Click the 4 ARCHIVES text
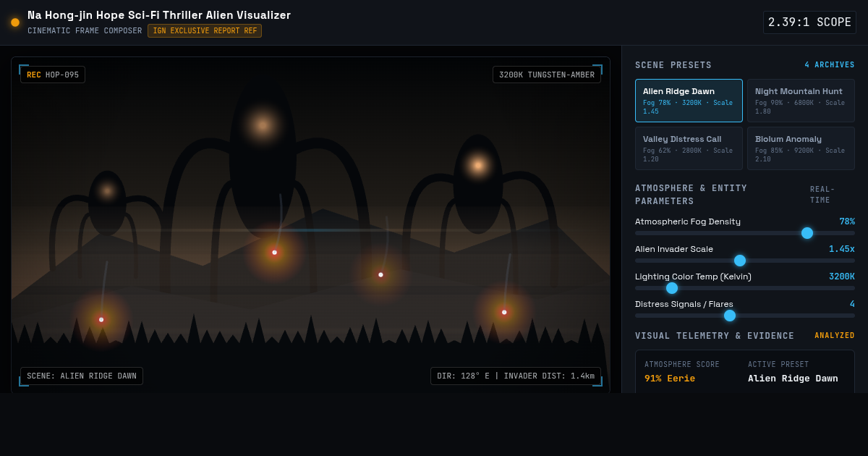Viewport: 868px width, 456px height. pos(830,65)
